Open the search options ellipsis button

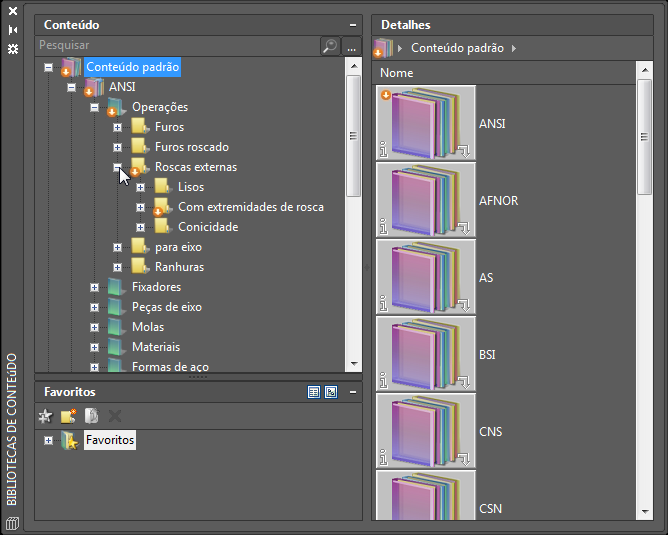pyautogui.click(x=351, y=46)
